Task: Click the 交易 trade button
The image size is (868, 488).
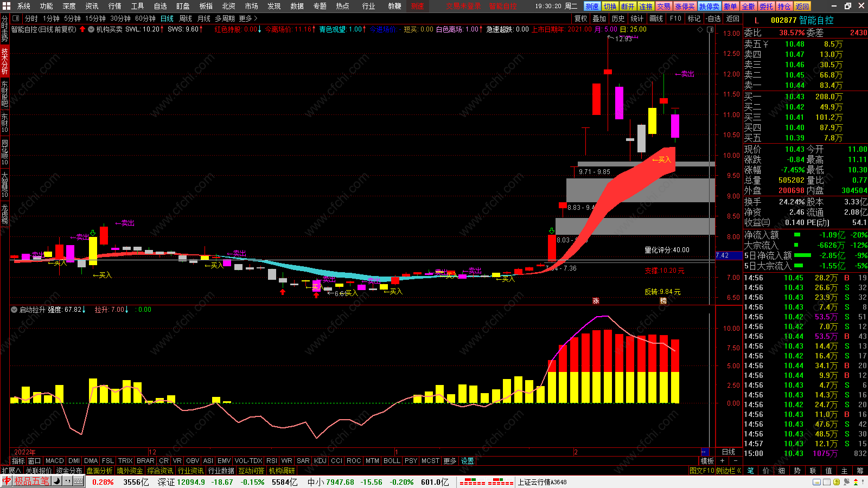Action: (x=663, y=7)
